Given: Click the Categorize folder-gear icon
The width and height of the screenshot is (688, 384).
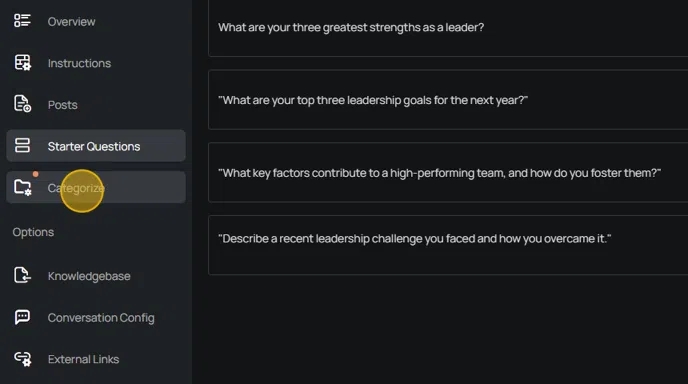Looking at the screenshot, I should click(x=22, y=187).
